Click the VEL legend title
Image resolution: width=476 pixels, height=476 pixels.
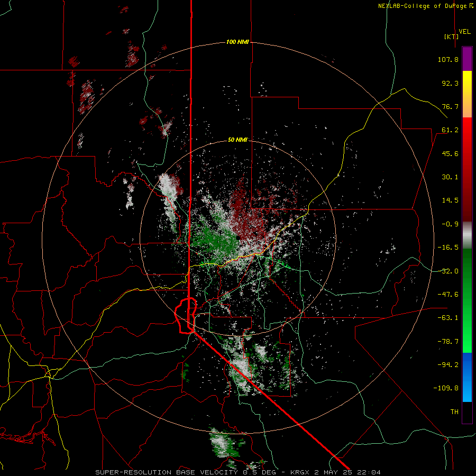(x=465, y=31)
